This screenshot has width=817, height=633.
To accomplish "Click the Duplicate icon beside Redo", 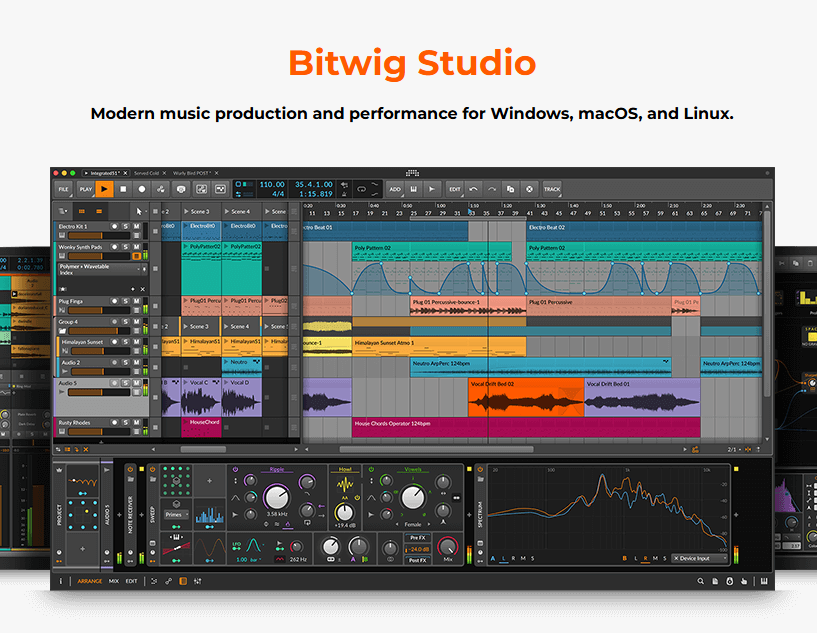I will tap(510, 189).
